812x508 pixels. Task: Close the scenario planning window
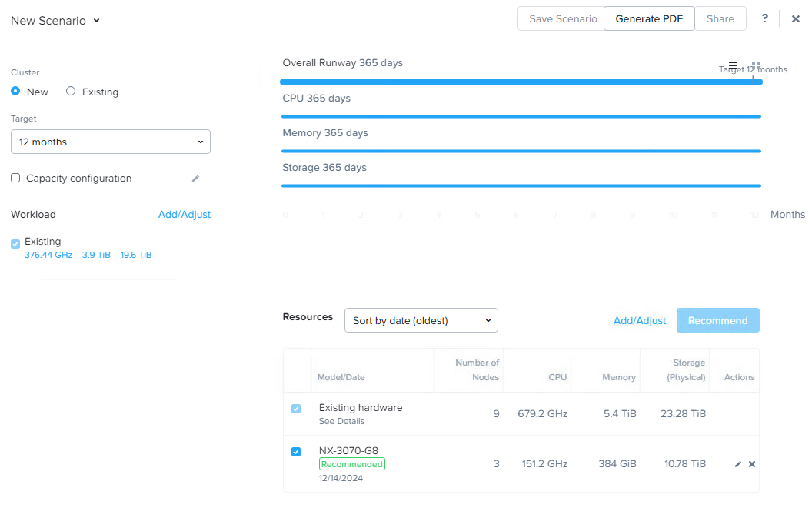[x=796, y=18]
